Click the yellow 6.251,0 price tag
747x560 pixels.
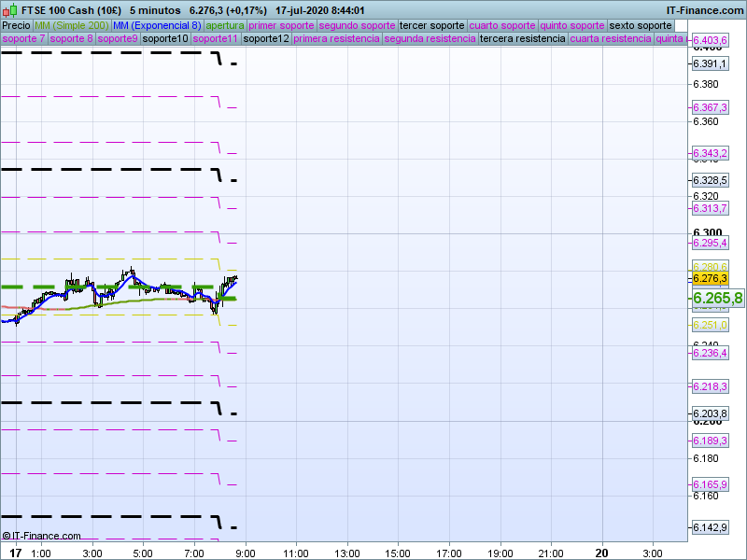point(710,325)
